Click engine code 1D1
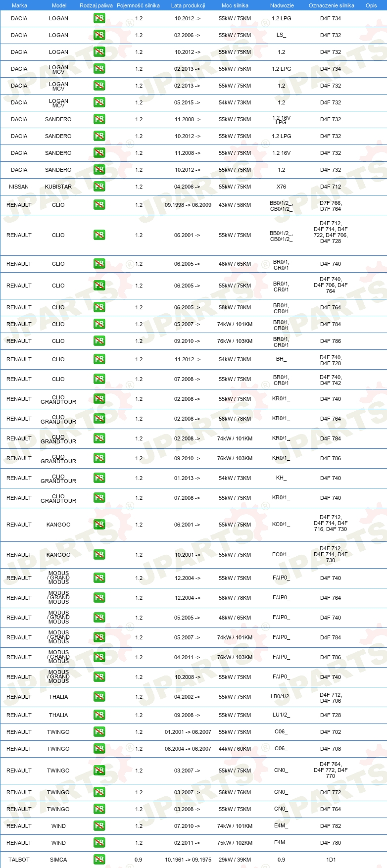387x868 pixels. click(331, 860)
